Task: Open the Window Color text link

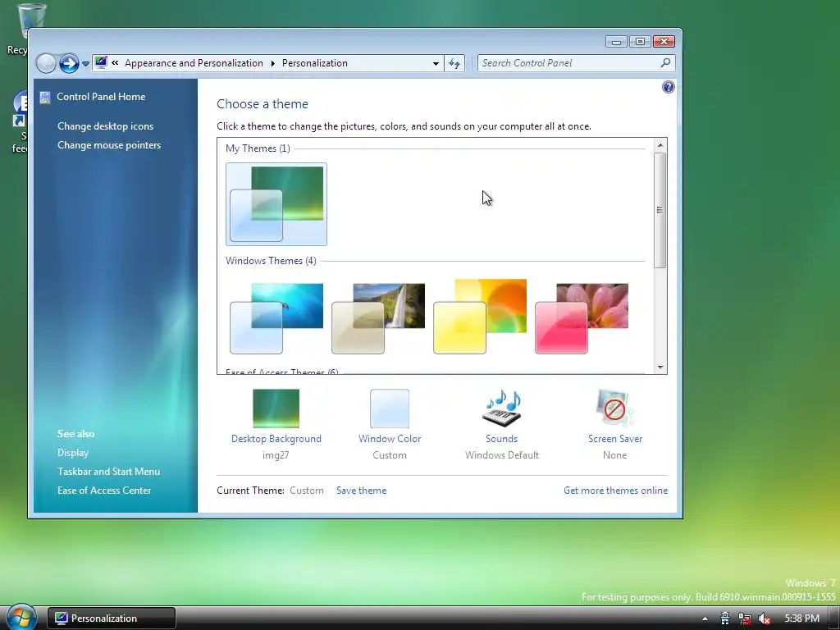Action: coord(390,439)
